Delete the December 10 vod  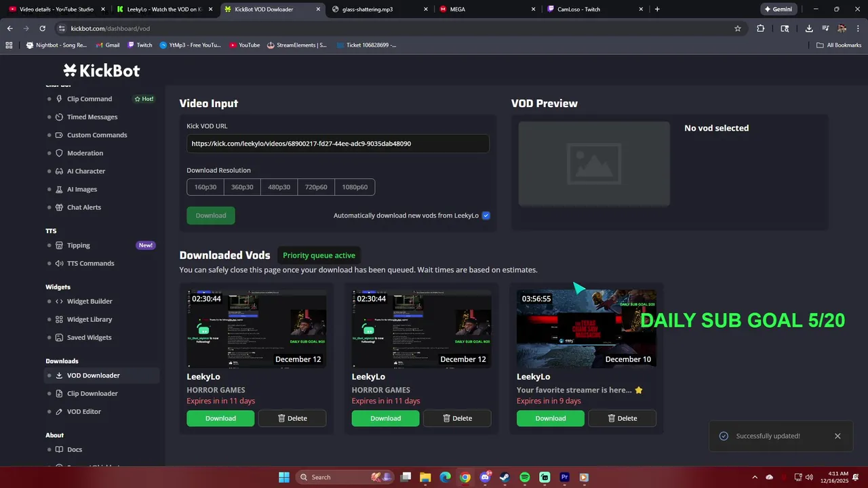click(622, 418)
